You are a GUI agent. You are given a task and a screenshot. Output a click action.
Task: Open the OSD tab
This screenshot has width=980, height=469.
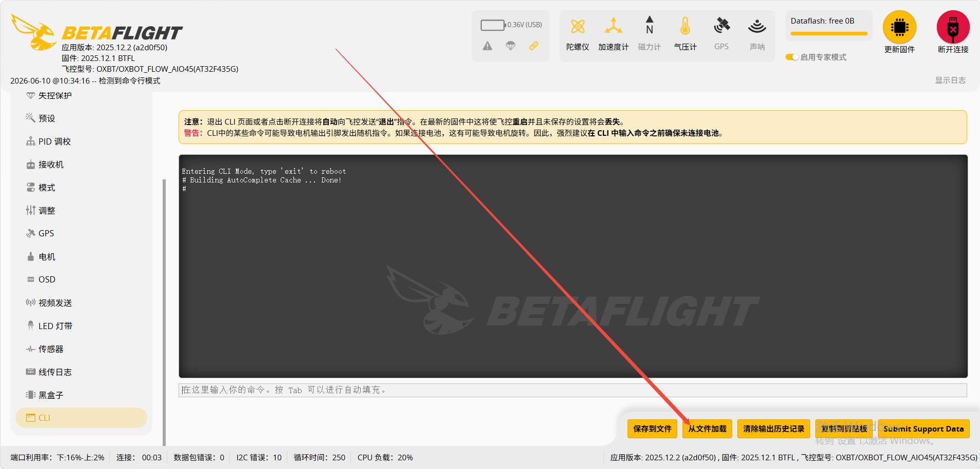click(x=81, y=279)
